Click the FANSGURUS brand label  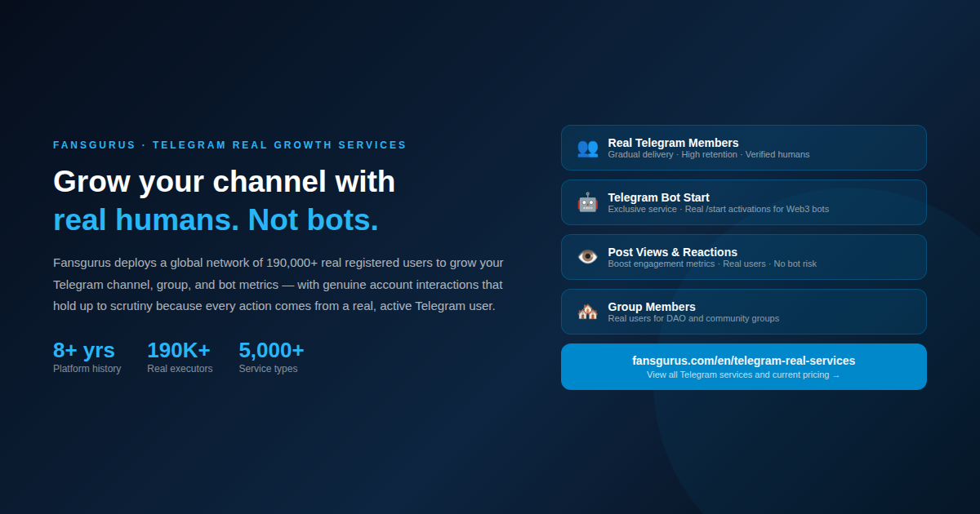click(x=95, y=144)
